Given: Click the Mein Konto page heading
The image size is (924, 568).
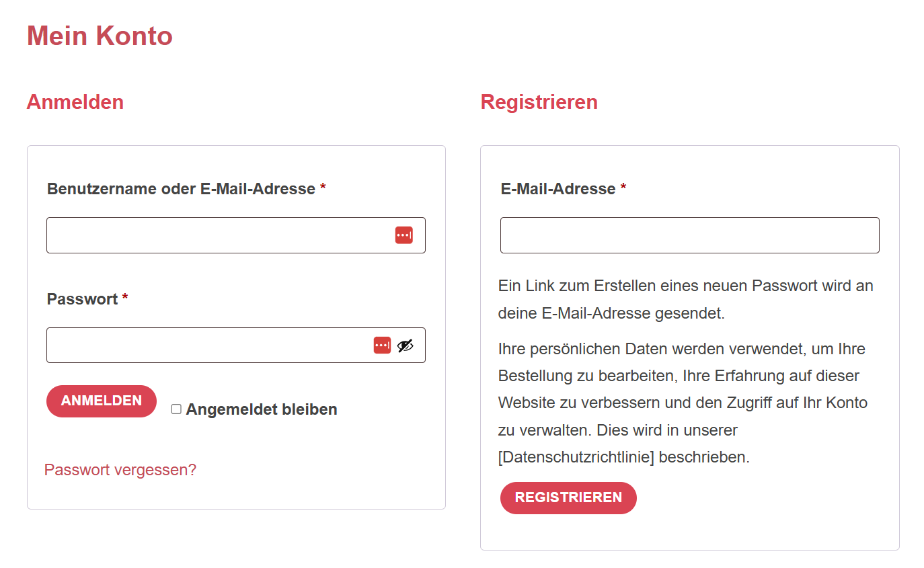Looking at the screenshot, I should pyautogui.click(x=100, y=36).
